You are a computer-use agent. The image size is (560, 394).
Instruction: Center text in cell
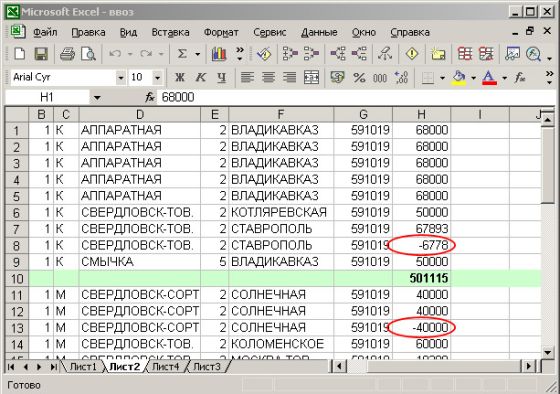268,77
